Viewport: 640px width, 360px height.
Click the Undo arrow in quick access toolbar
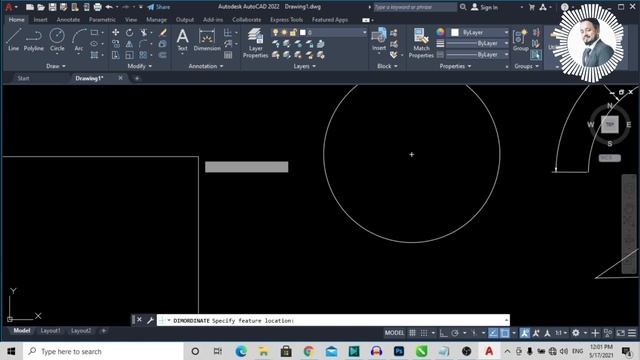coord(109,7)
